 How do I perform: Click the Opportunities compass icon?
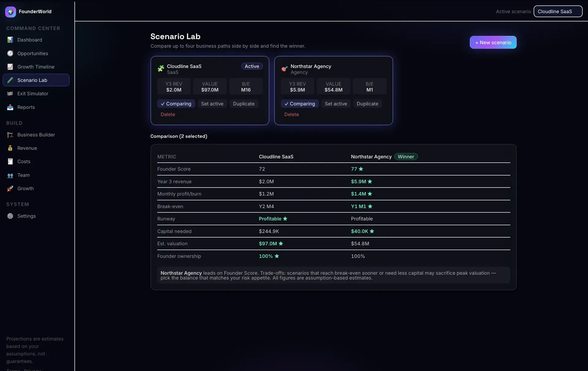click(10, 53)
